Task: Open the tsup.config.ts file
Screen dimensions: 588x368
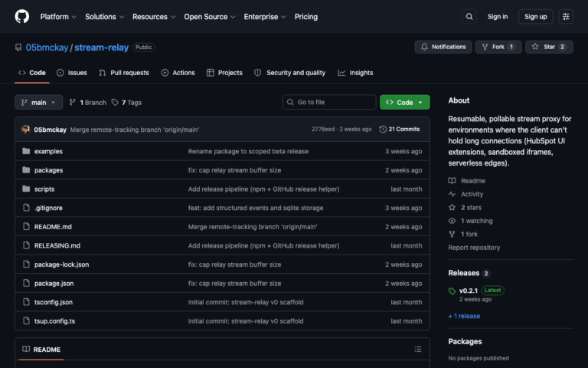Action: [55, 321]
